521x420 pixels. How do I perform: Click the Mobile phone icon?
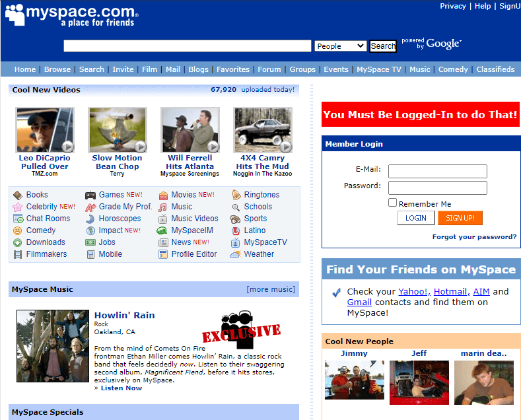coord(90,254)
